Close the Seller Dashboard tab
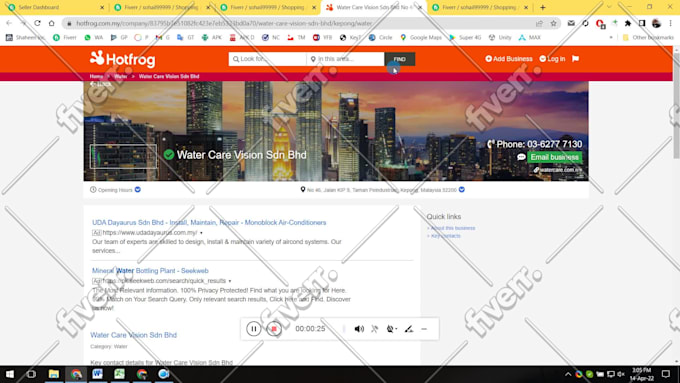Image resolution: width=680 pixels, height=383 pixels. click(x=102, y=7)
